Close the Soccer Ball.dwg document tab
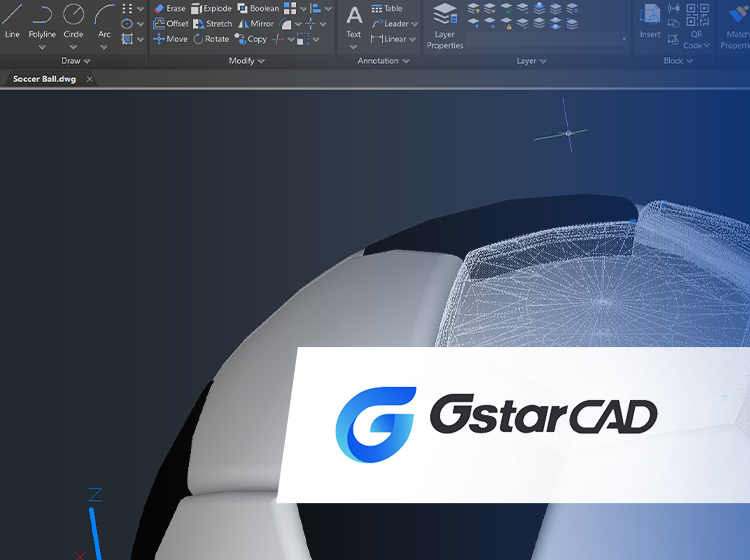Screen dimensions: 750x560 (x=89, y=79)
